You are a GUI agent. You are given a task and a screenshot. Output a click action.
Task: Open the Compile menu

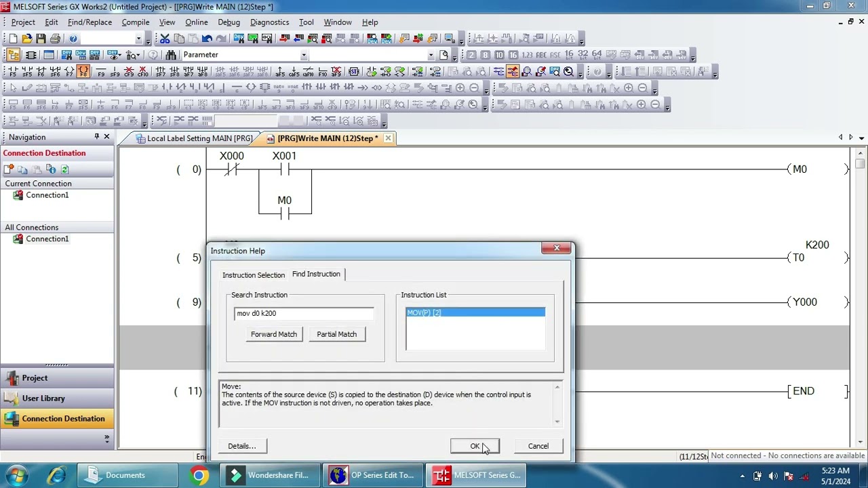pyautogui.click(x=136, y=22)
